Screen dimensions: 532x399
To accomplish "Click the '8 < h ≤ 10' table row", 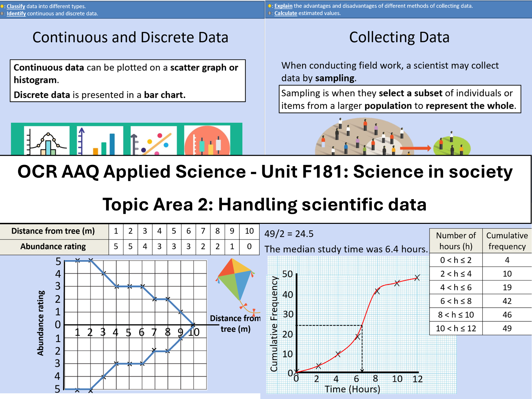I will [481, 315].
